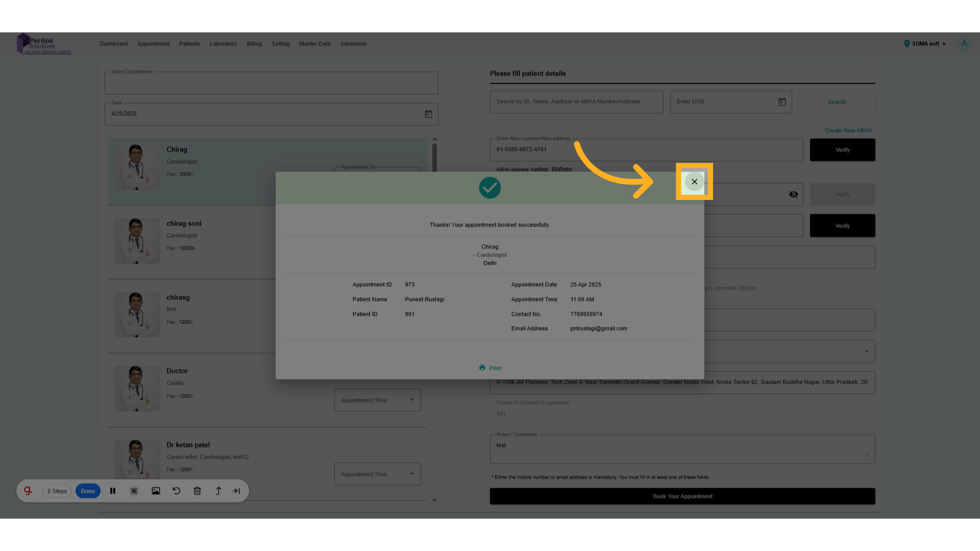Click the blur tool in recorder bar

click(x=134, y=491)
